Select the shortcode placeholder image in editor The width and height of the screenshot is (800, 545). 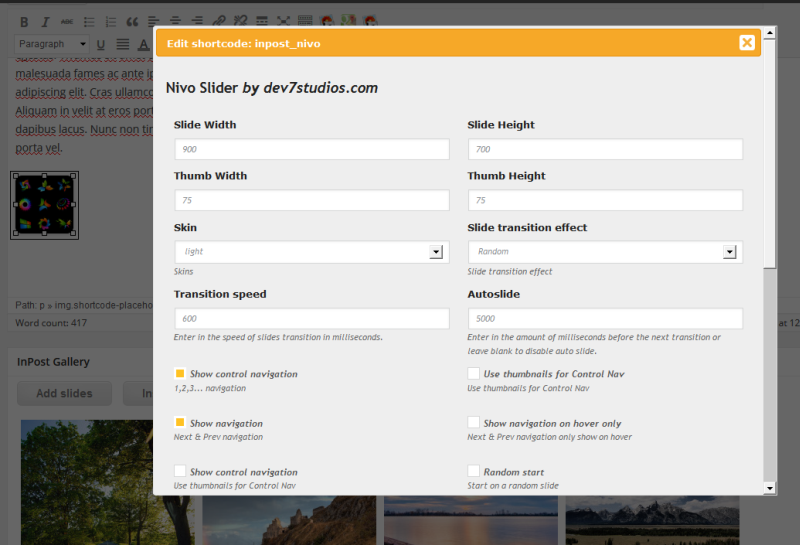(x=44, y=205)
